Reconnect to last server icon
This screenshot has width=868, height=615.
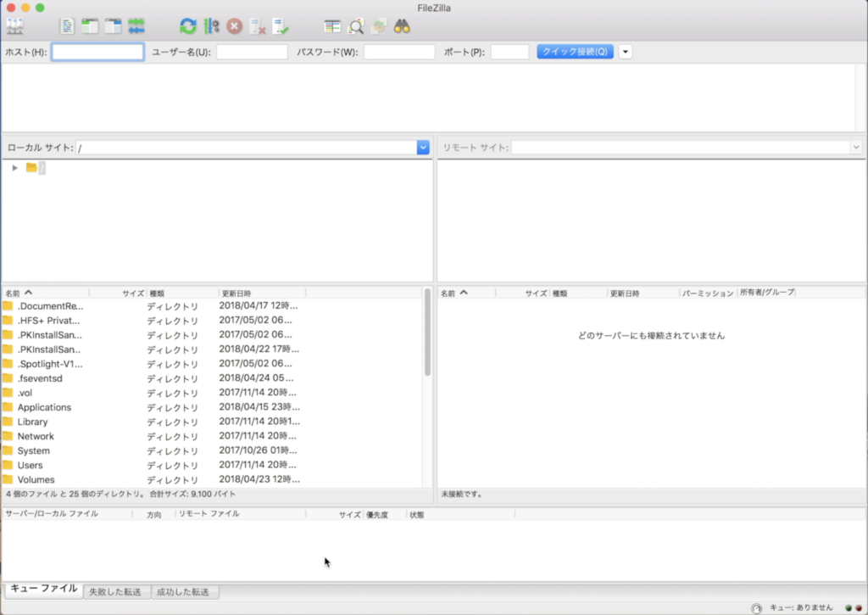point(281,26)
